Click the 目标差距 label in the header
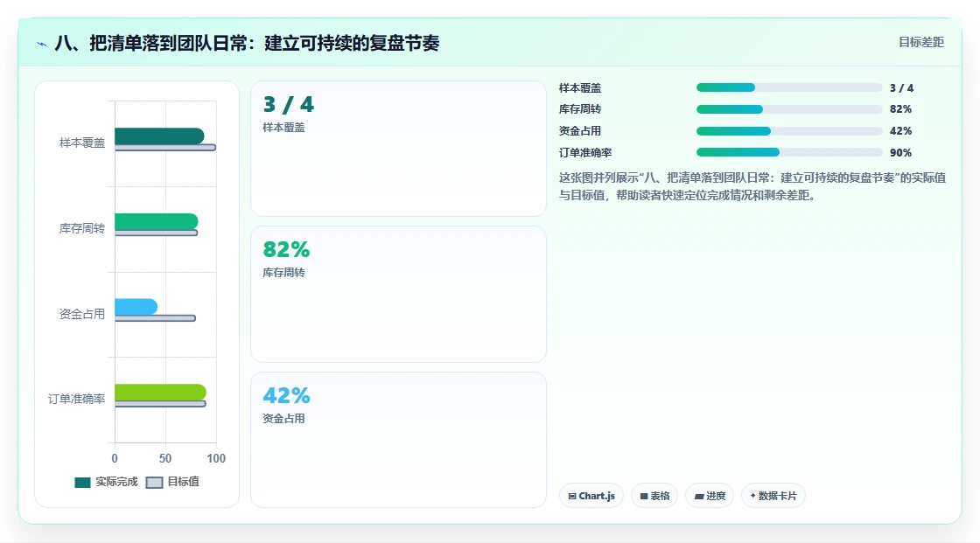 [920, 42]
